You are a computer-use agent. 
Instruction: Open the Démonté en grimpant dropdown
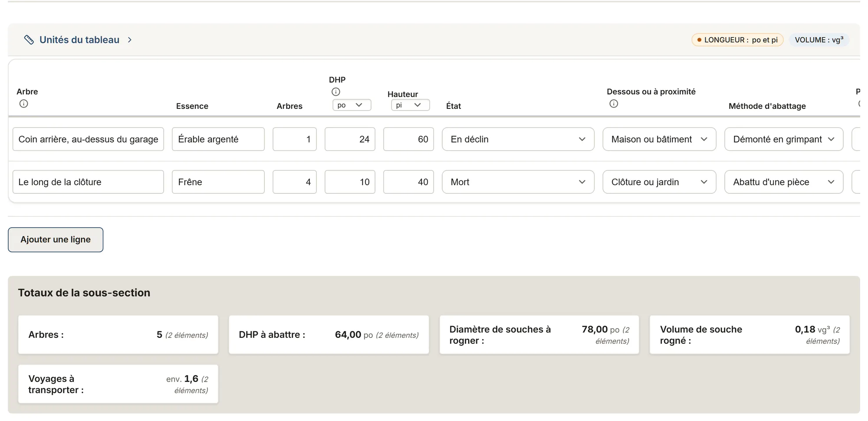pos(784,139)
